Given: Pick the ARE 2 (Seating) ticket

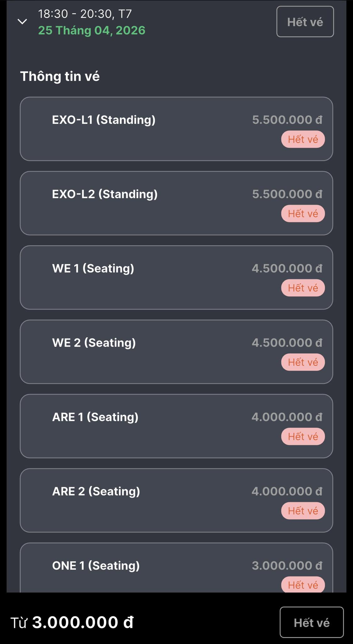Looking at the screenshot, I should tap(176, 500).
